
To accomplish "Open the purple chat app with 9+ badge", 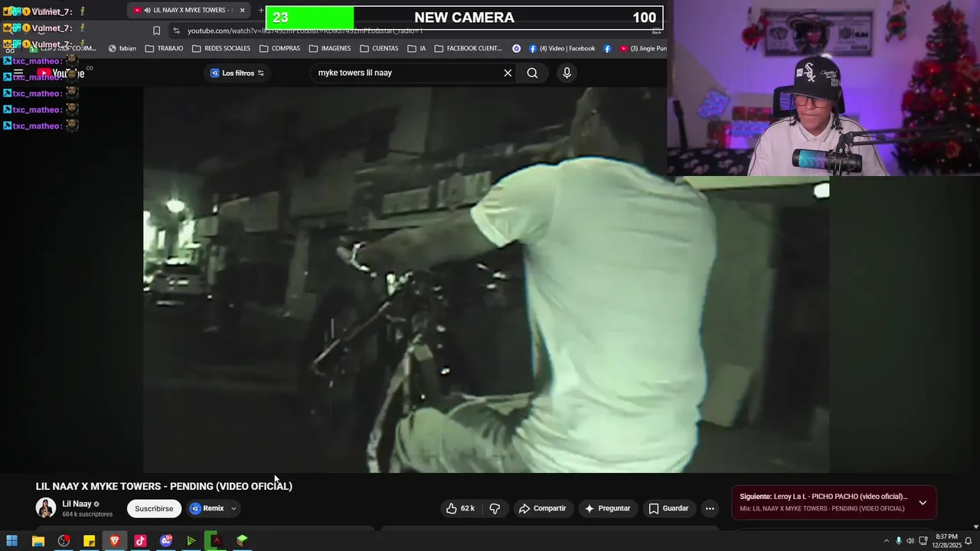I will [x=165, y=541].
